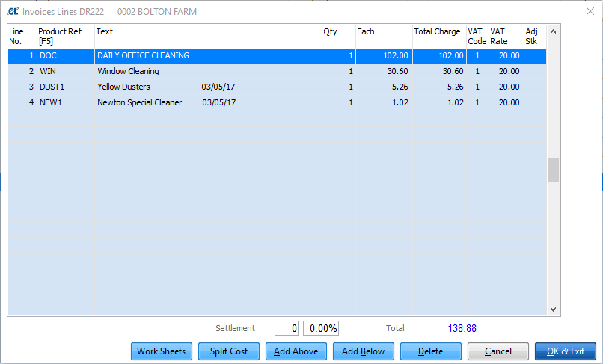Image resolution: width=603 pixels, height=364 pixels.
Task: Select the Yellow Dusters line text
Action: point(208,87)
